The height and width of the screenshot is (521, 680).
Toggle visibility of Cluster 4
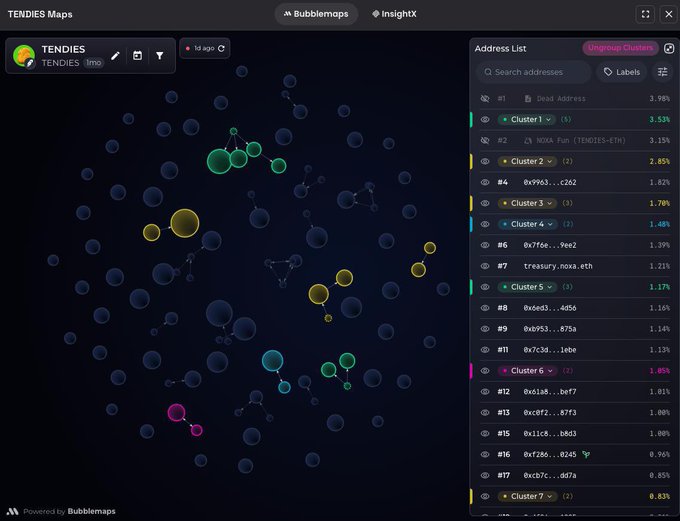[485, 224]
